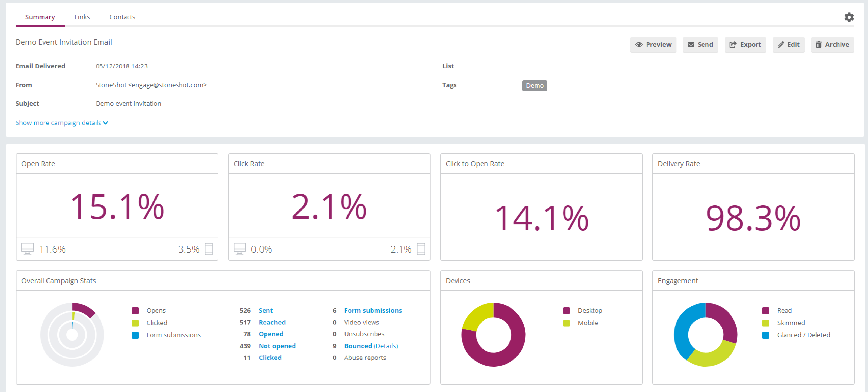This screenshot has width=868, height=392.
Task: Click the 3.5% mobile open rate
Action: pos(189,249)
